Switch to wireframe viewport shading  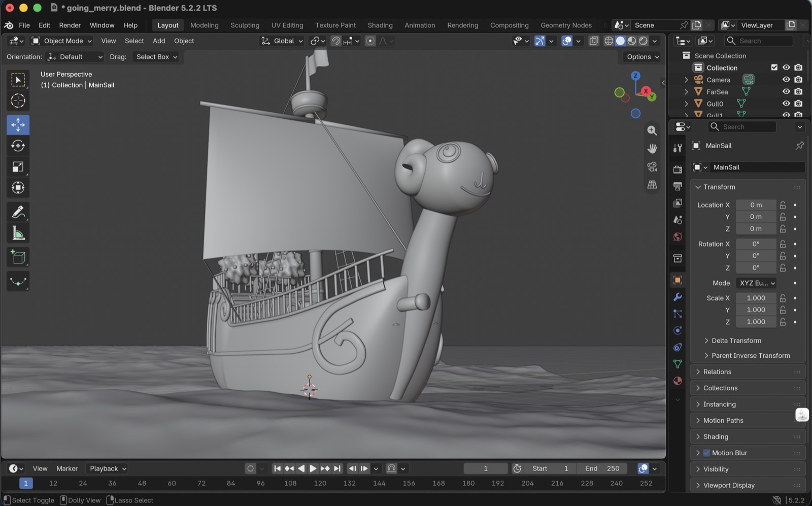(x=609, y=41)
